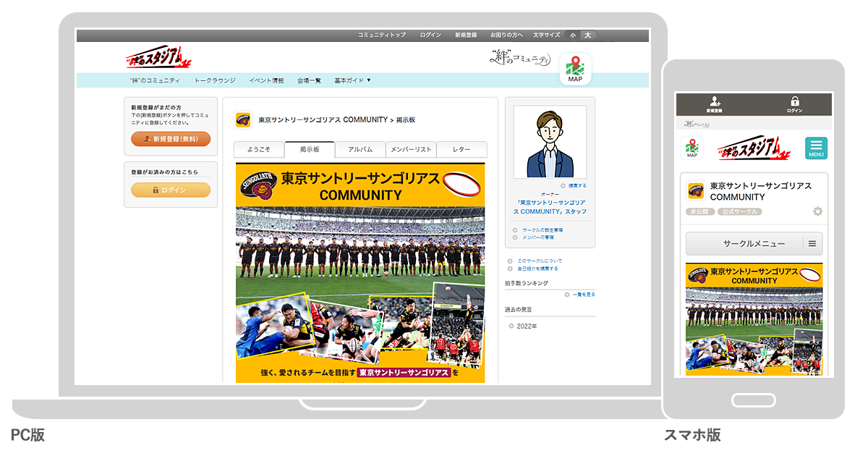Open イベント情報 nav item
This screenshot has width=868, height=456.
coord(266,80)
